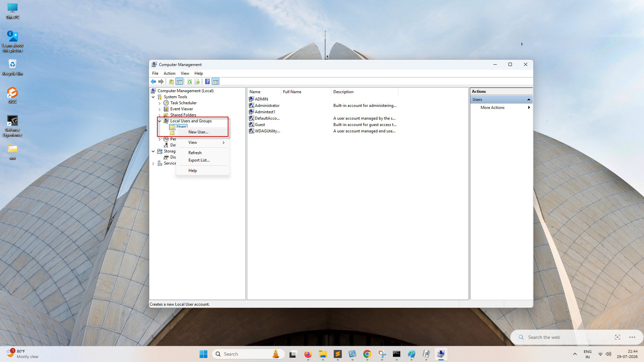Click the Guest user account icon
This screenshot has height=362, width=644.
tap(251, 124)
